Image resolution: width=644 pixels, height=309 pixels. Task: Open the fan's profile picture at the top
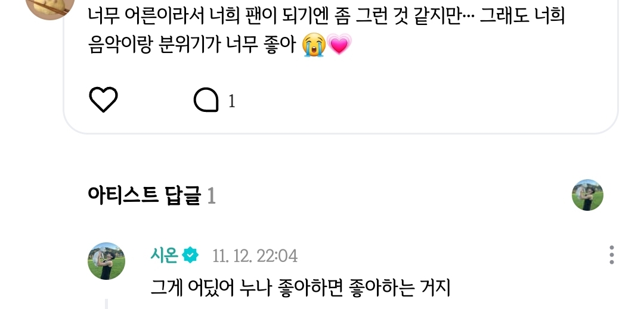point(50,6)
